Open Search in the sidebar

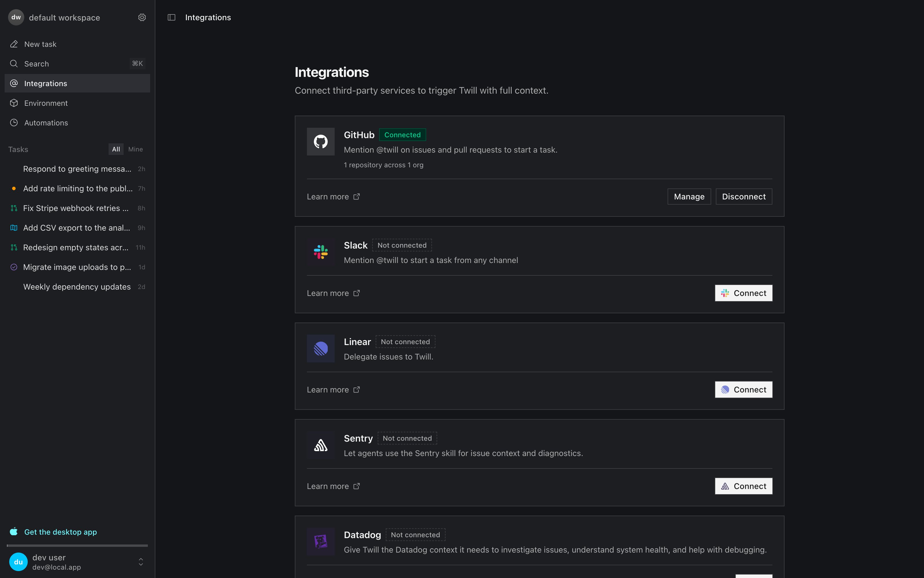click(77, 64)
